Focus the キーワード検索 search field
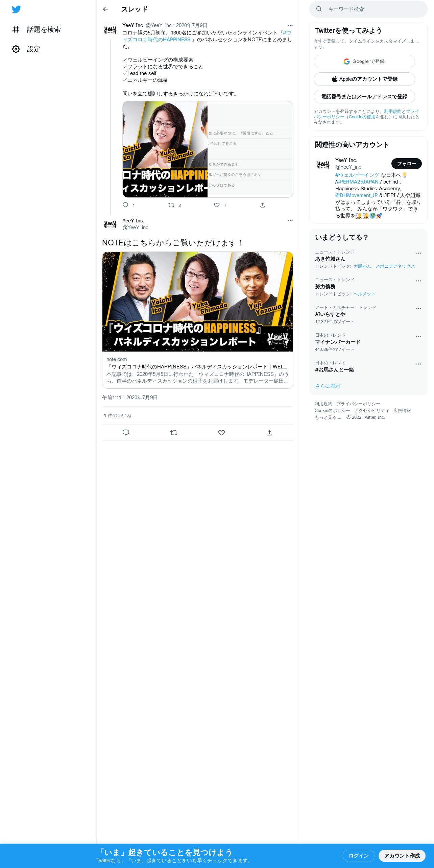The width and height of the screenshot is (434, 868). (x=368, y=9)
